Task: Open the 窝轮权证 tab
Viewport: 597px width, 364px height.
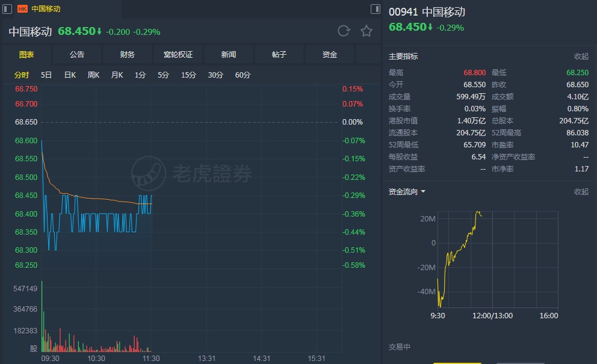Action: [178, 55]
